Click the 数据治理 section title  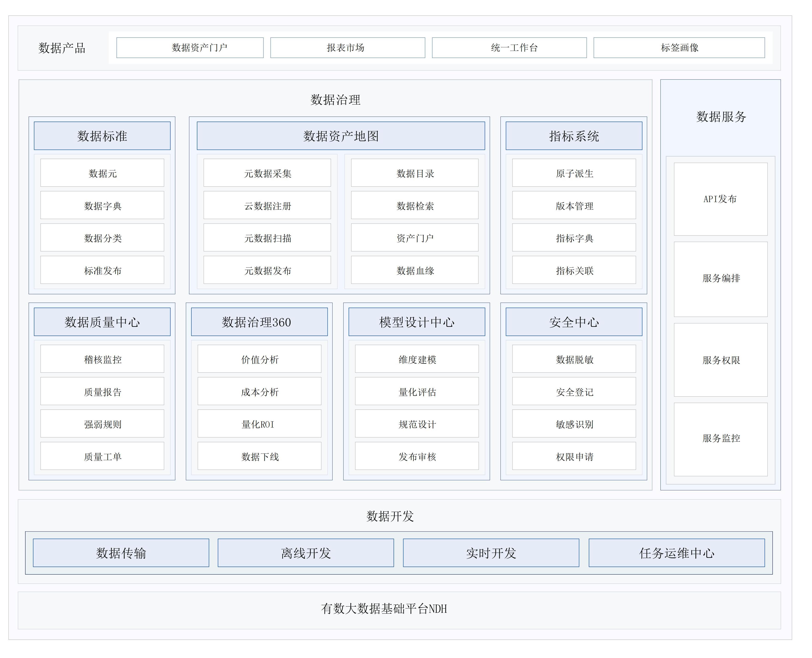335,100
